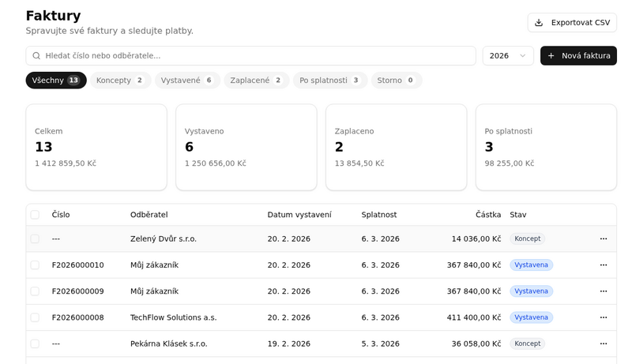Click the magnifier icon in search field
The height and width of the screenshot is (364, 632).
pyautogui.click(x=36, y=55)
